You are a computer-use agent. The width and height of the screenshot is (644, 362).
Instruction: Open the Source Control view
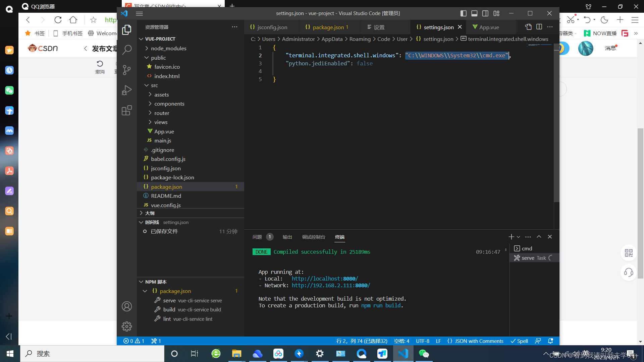click(x=127, y=70)
